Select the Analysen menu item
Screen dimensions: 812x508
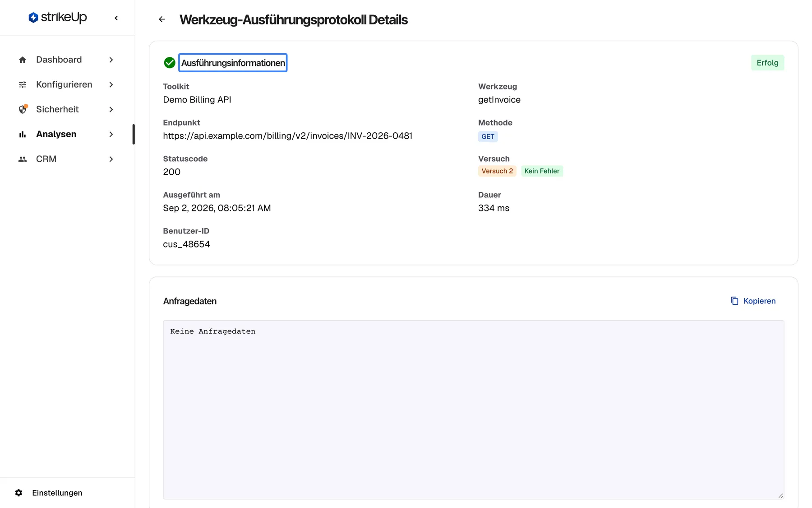coord(66,135)
